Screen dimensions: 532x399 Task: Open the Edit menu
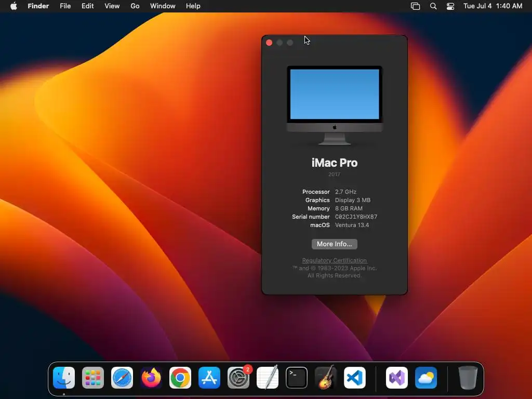(87, 6)
